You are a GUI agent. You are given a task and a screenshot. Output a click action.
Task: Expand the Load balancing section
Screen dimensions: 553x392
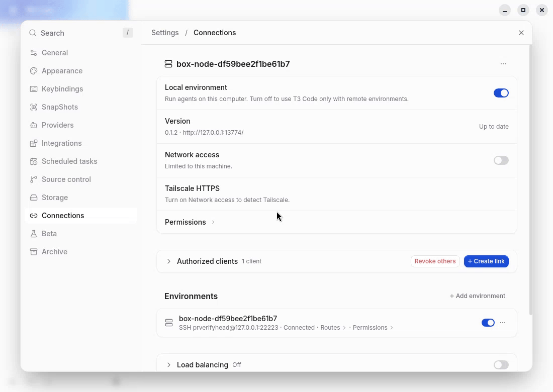pos(168,365)
